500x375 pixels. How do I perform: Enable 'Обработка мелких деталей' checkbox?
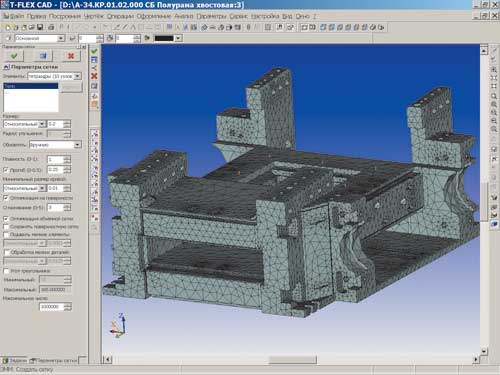[x=6, y=252]
